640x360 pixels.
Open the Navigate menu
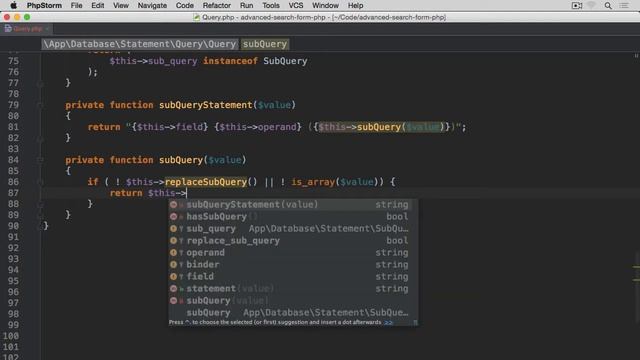click(152, 5)
